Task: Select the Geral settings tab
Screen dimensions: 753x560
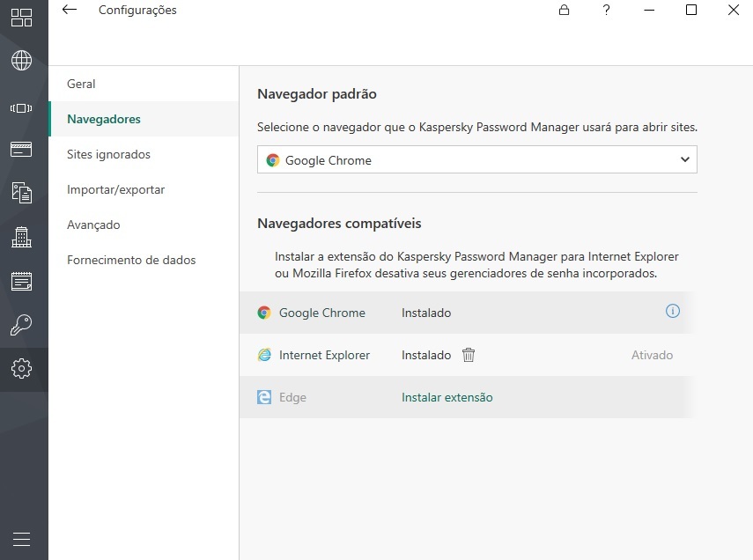Action: [x=81, y=84]
